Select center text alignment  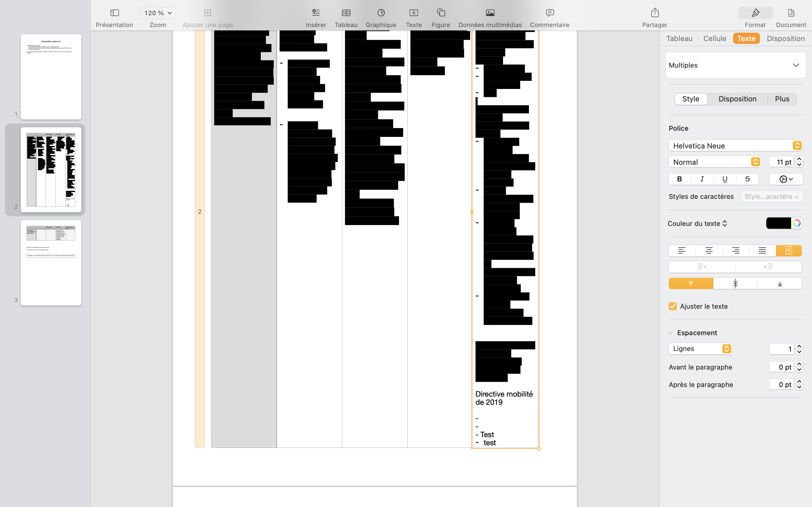coord(709,250)
